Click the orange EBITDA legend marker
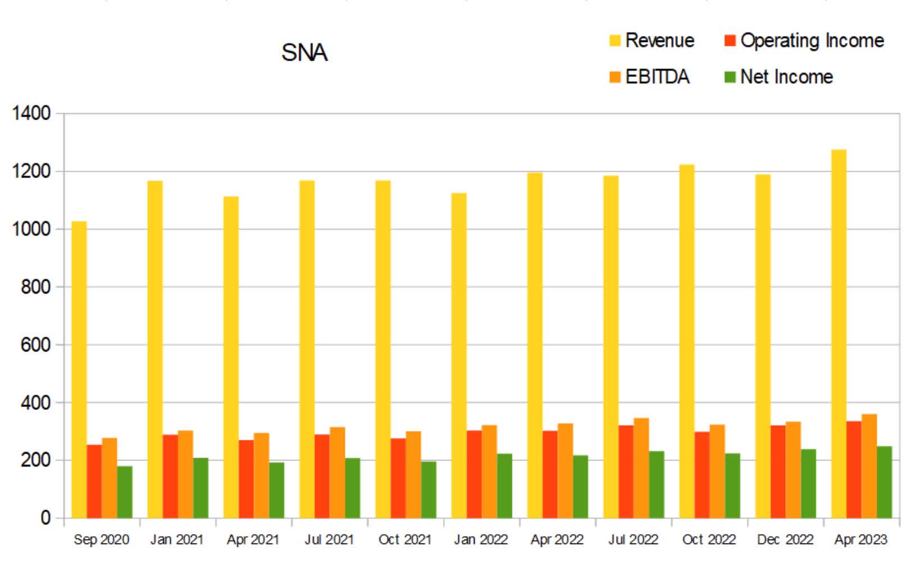The width and height of the screenshot is (924, 571). pos(615,76)
